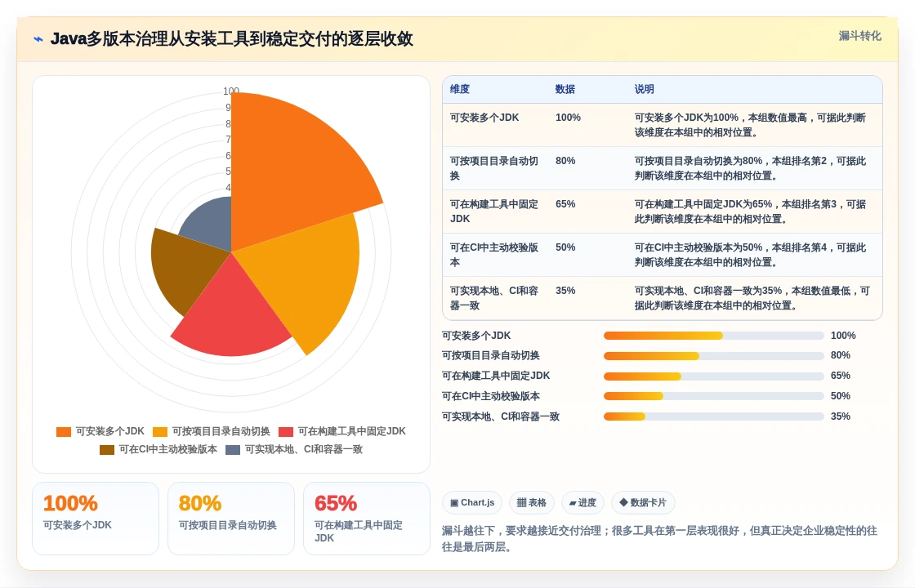Click the 数据卡片 chip

[643, 503]
